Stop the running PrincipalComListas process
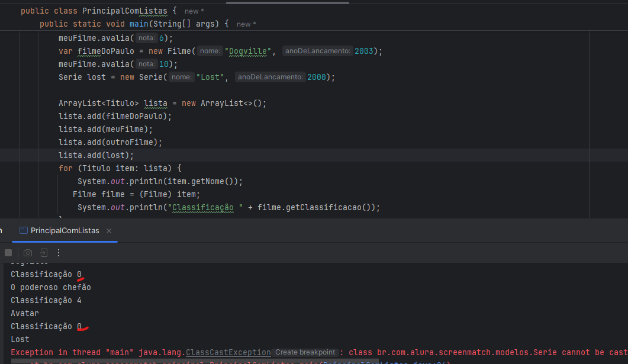Viewport: 628px width, 364px height. point(8,253)
